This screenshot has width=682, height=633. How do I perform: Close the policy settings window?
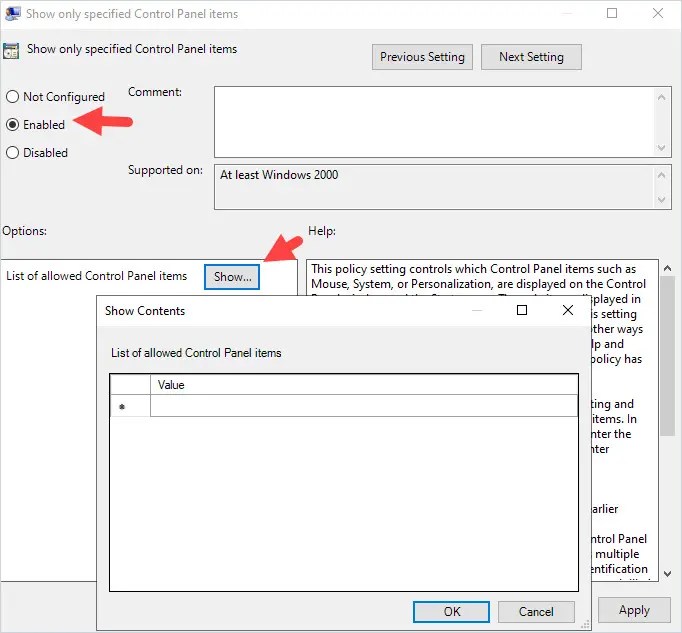[658, 13]
